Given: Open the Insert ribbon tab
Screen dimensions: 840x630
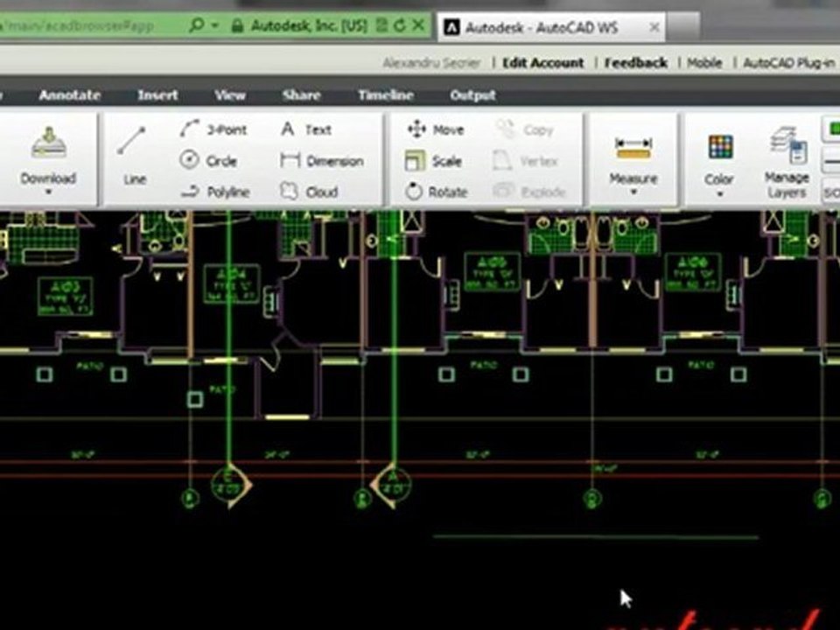Looking at the screenshot, I should (x=157, y=95).
